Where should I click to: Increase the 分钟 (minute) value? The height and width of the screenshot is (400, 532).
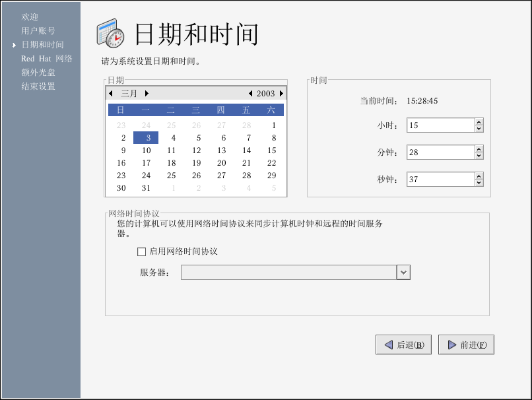click(x=479, y=149)
